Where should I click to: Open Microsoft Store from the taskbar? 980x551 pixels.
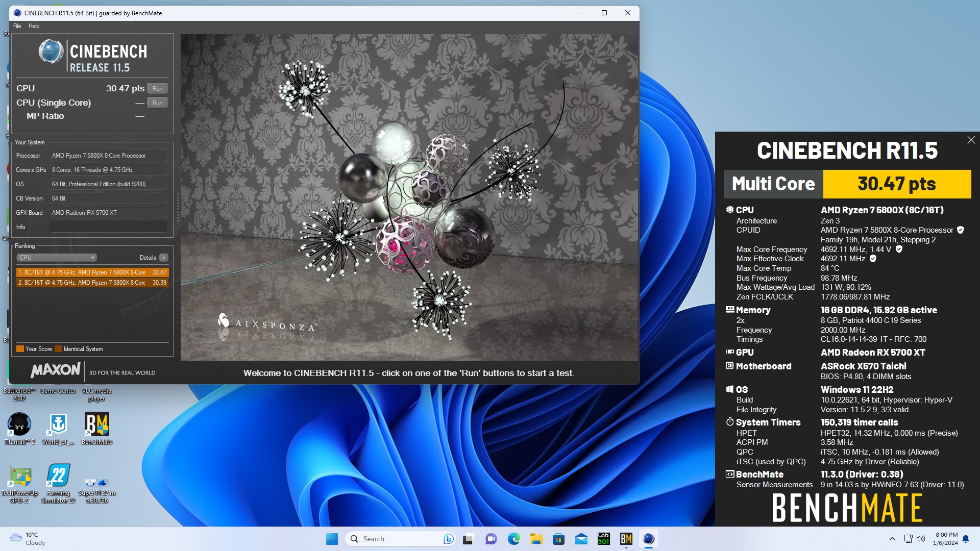[558, 539]
